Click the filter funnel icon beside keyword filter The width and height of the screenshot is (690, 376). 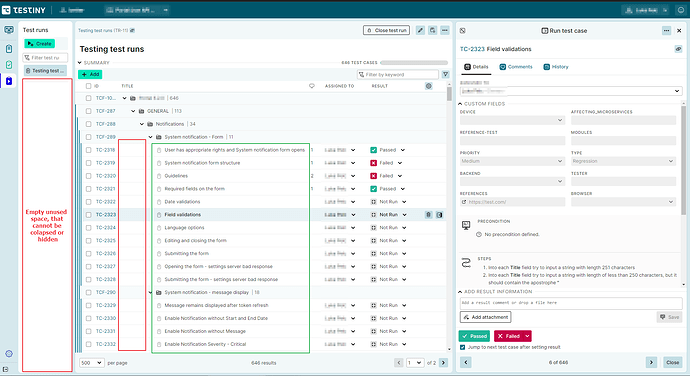[445, 74]
